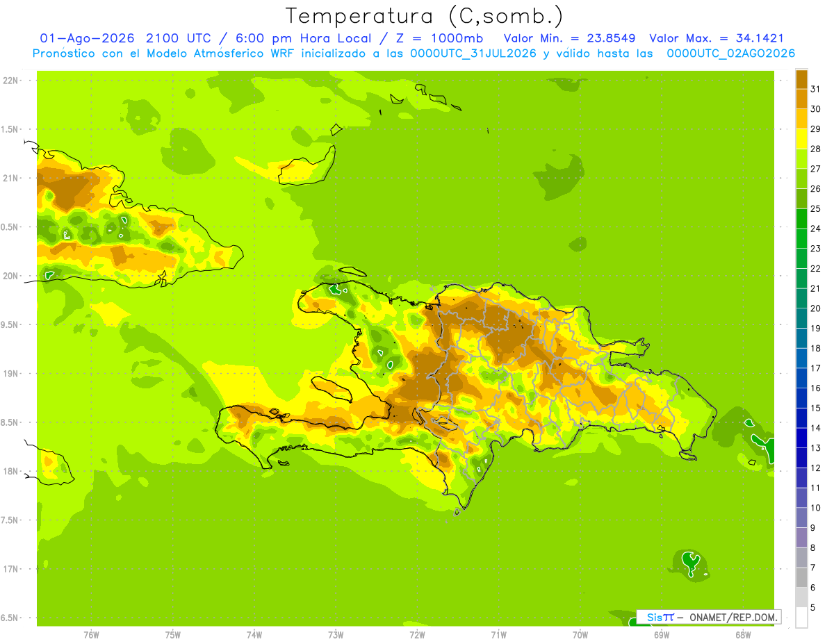834x644 pixels.
Task: Click 'Valor Max. = 34.1421' text
Action: [717, 38]
